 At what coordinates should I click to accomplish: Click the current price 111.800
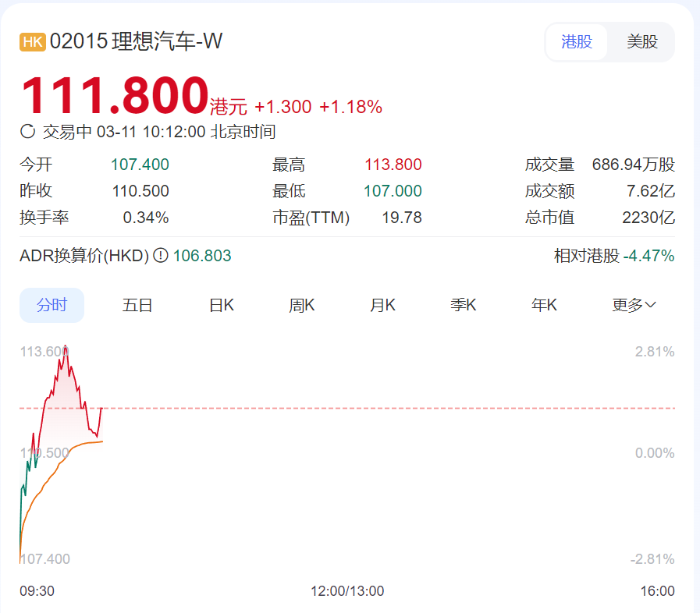115,95
